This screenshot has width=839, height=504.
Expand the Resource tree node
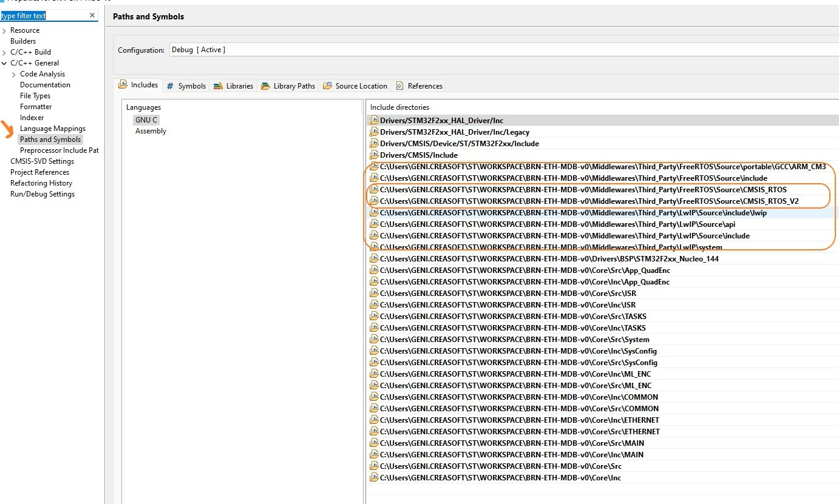click(x=4, y=30)
